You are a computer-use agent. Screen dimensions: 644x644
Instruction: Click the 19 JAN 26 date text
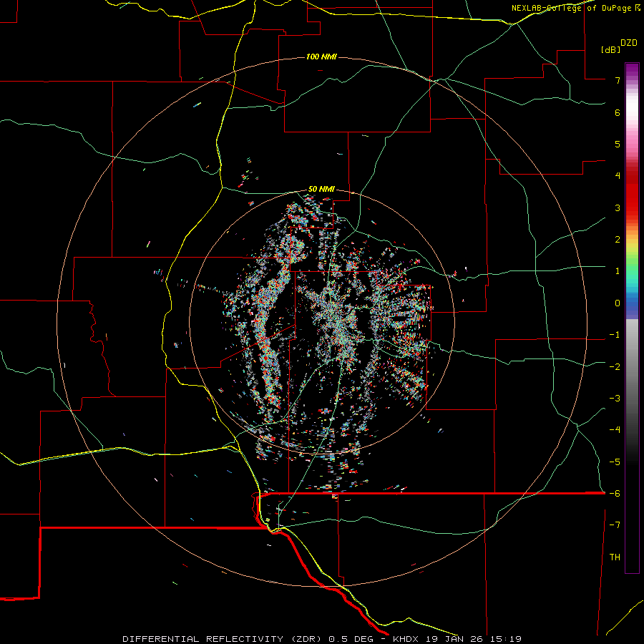[454, 639]
